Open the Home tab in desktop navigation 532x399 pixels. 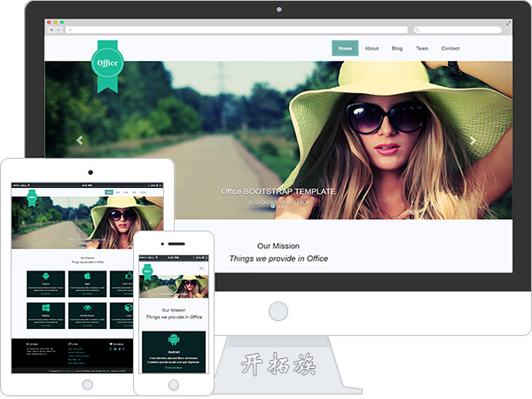click(x=345, y=48)
